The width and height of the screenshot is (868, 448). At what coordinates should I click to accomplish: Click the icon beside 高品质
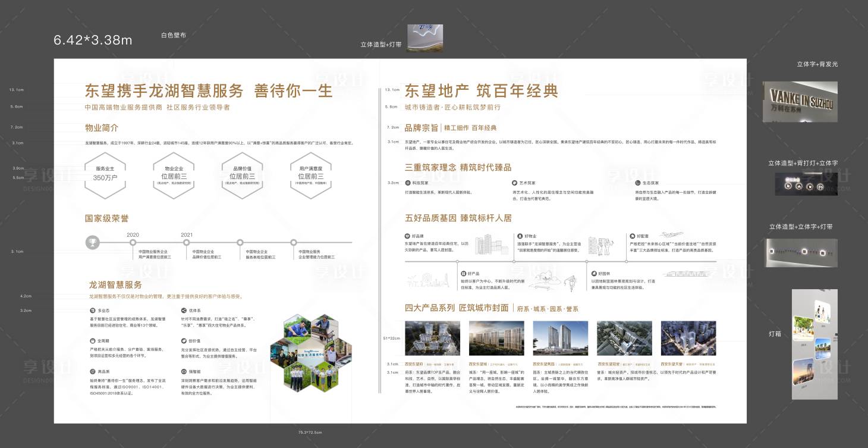92,371
